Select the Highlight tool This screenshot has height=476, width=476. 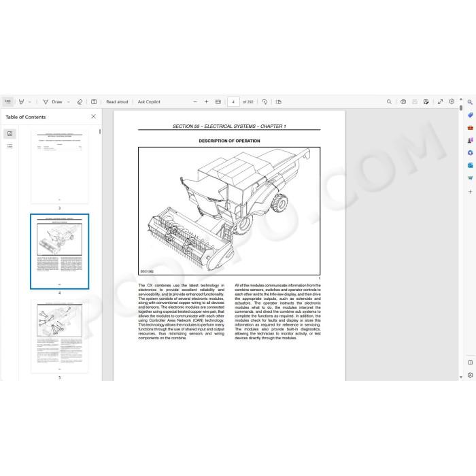click(21, 102)
